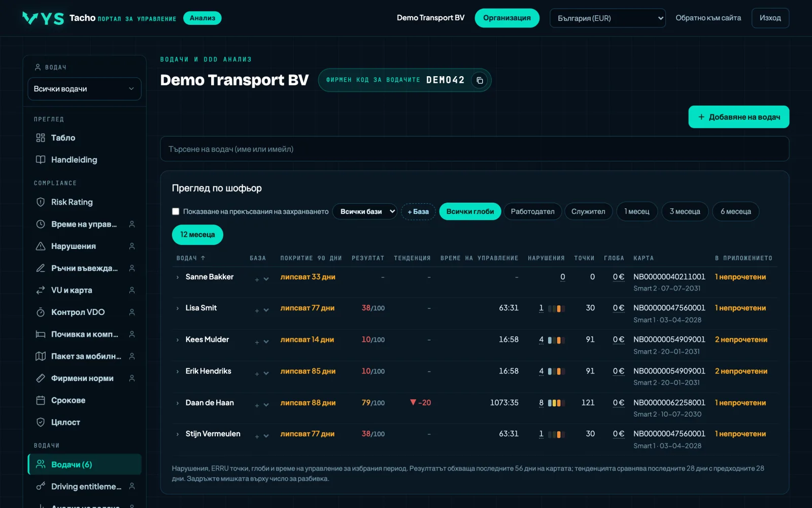This screenshot has height=508, width=812.
Task: Click the + База button
Action: click(x=418, y=211)
